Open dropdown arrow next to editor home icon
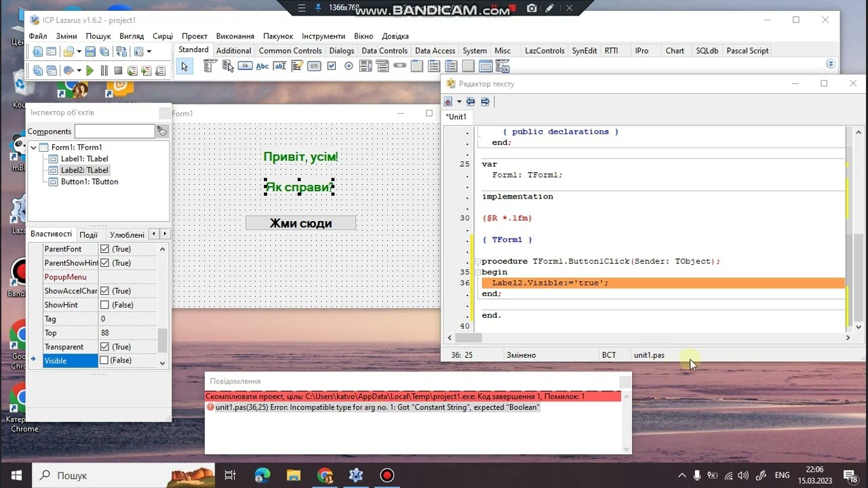This screenshot has height=488, width=868. (x=459, y=102)
